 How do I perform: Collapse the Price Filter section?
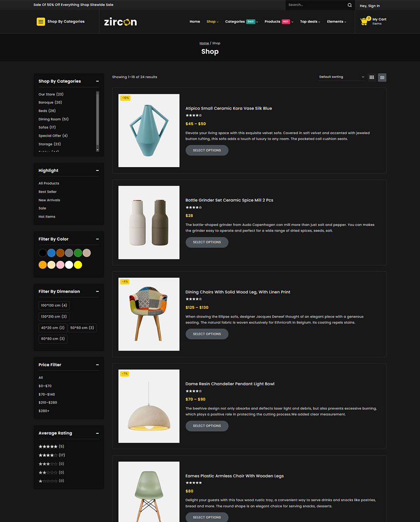(x=97, y=365)
